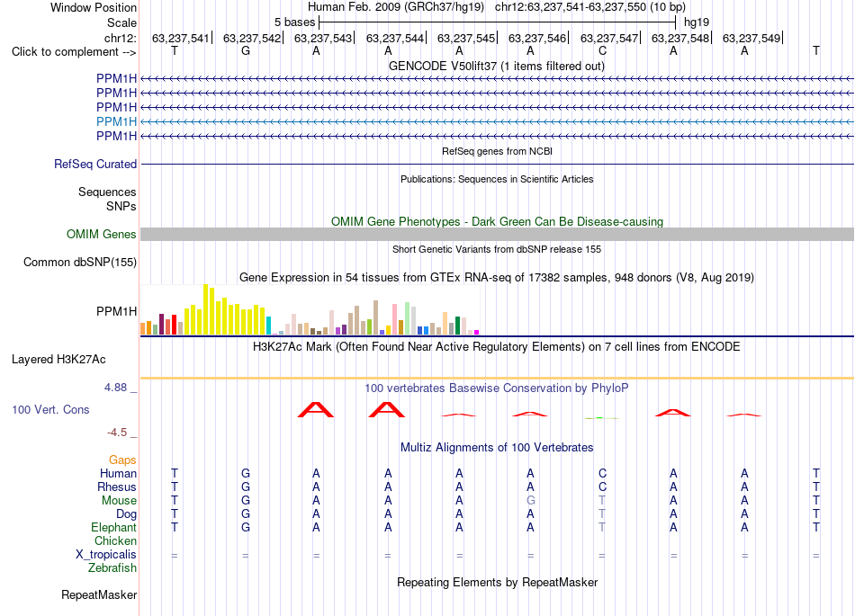The image size is (855, 616).
Task: Click the 4.88 PhyloP upper scale value
Action: [x=115, y=388]
